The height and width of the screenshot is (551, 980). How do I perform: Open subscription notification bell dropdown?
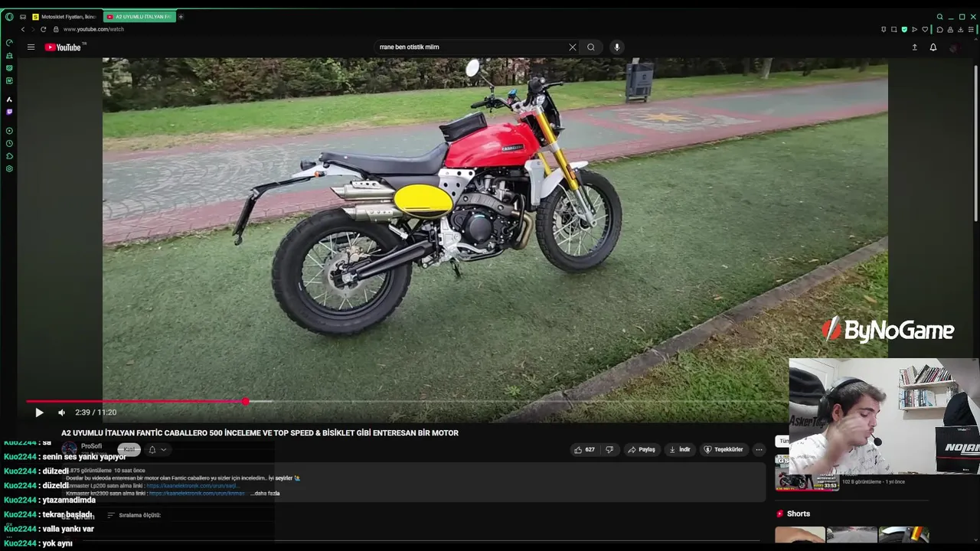click(157, 449)
